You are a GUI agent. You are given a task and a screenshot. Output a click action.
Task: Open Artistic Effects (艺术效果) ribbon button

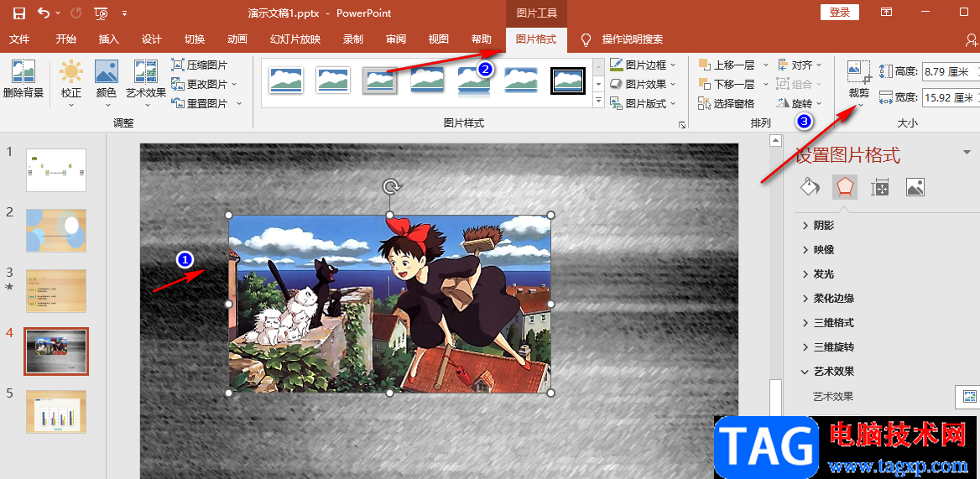[146, 81]
